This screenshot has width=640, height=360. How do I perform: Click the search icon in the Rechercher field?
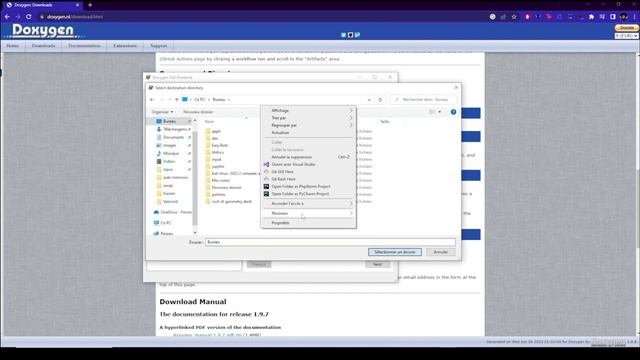coord(396,100)
